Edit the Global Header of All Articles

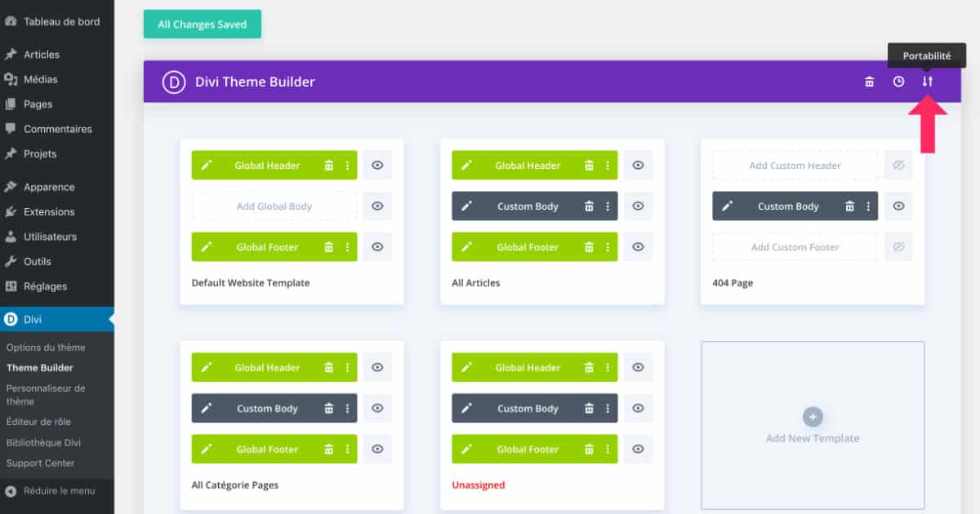tap(466, 166)
